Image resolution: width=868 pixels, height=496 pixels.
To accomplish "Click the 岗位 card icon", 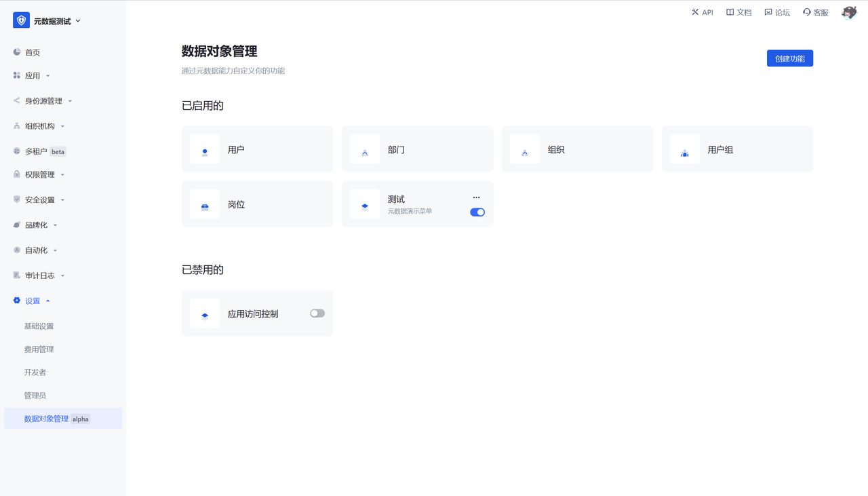I will click(x=205, y=204).
